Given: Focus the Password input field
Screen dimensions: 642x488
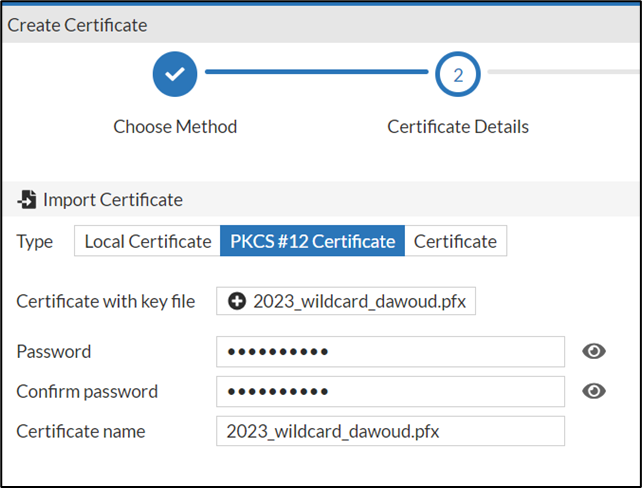Looking at the screenshot, I should point(390,351).
